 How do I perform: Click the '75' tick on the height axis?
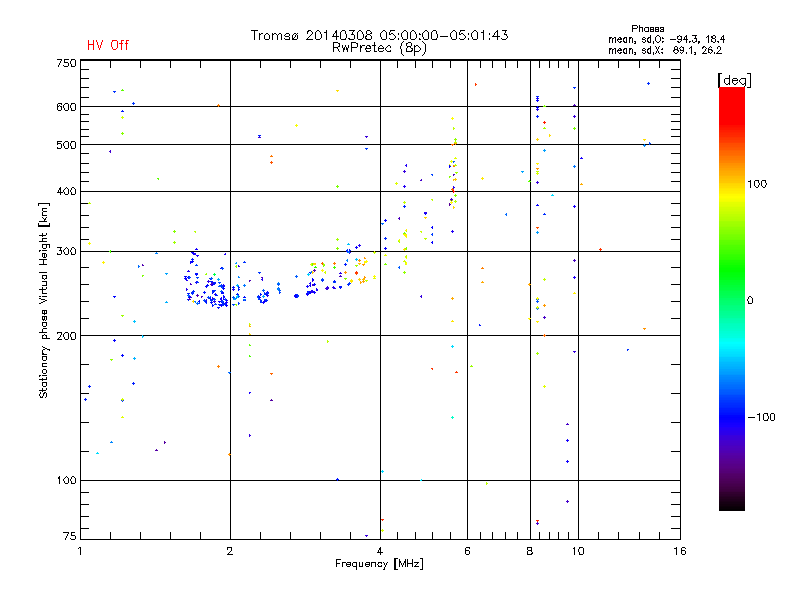click(x=69, y=538)
